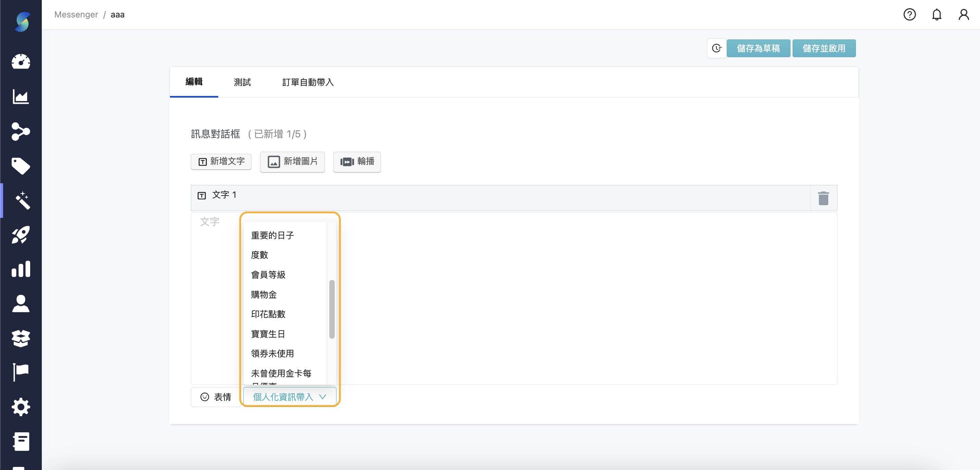Open the member profile icon in sidebar
The height and width of the screenshot is (470, 980).
pyautogui.click(x=21, y=304)
